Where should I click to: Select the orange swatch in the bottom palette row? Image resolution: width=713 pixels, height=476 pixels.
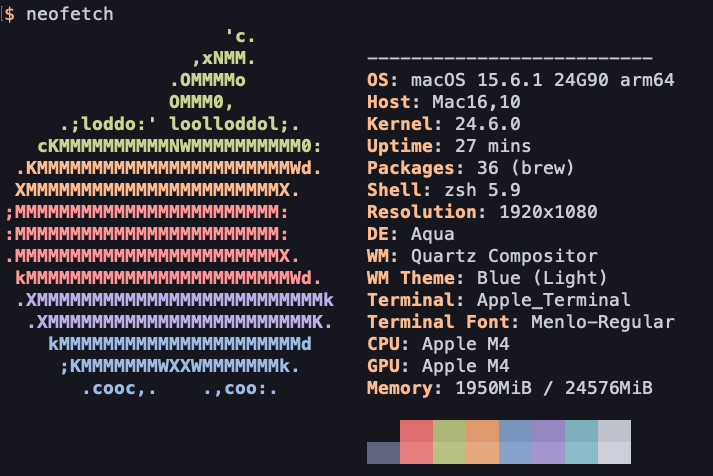[482, 453]
